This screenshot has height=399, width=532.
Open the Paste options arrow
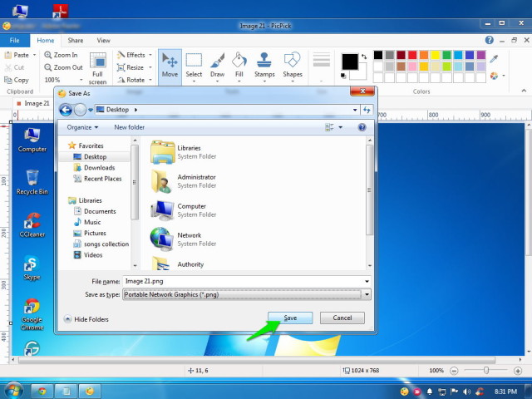34,55
